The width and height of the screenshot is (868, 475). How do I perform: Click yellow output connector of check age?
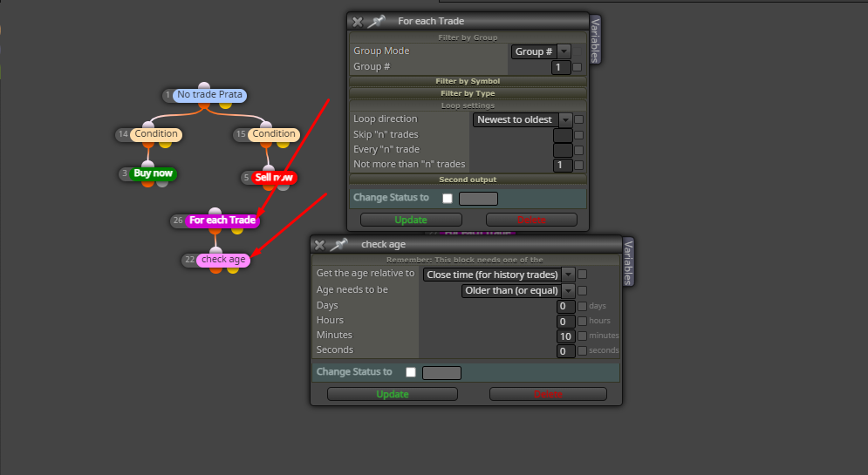point(233,269)
